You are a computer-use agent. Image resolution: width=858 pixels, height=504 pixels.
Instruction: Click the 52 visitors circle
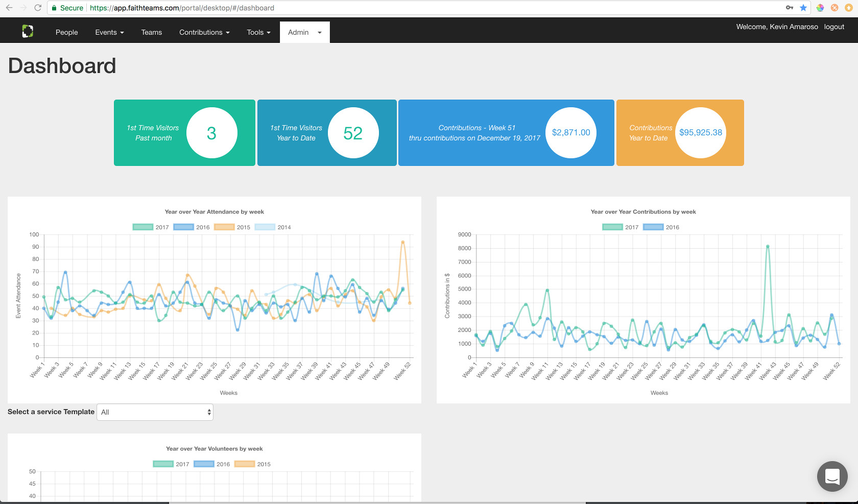[x=353, y=133]
